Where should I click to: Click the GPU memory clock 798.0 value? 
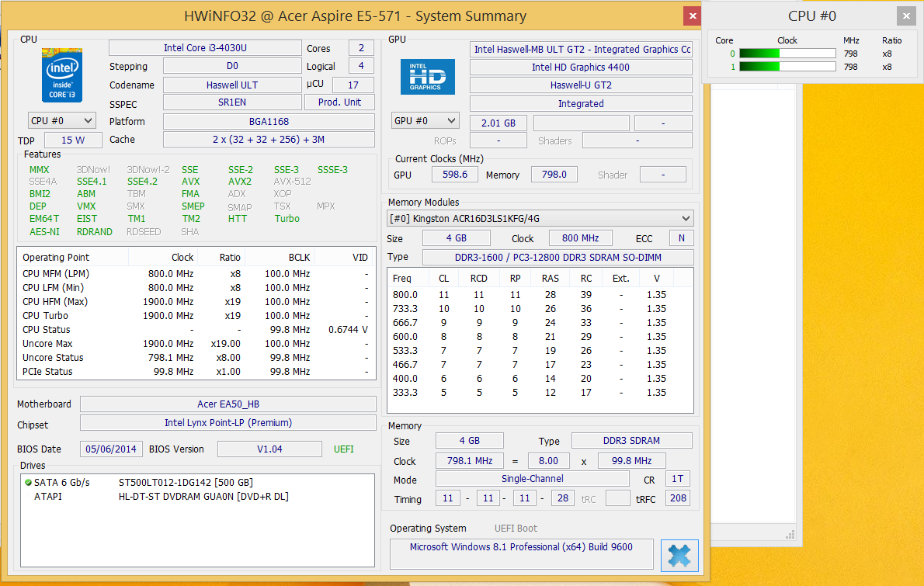tap(554, 175)
